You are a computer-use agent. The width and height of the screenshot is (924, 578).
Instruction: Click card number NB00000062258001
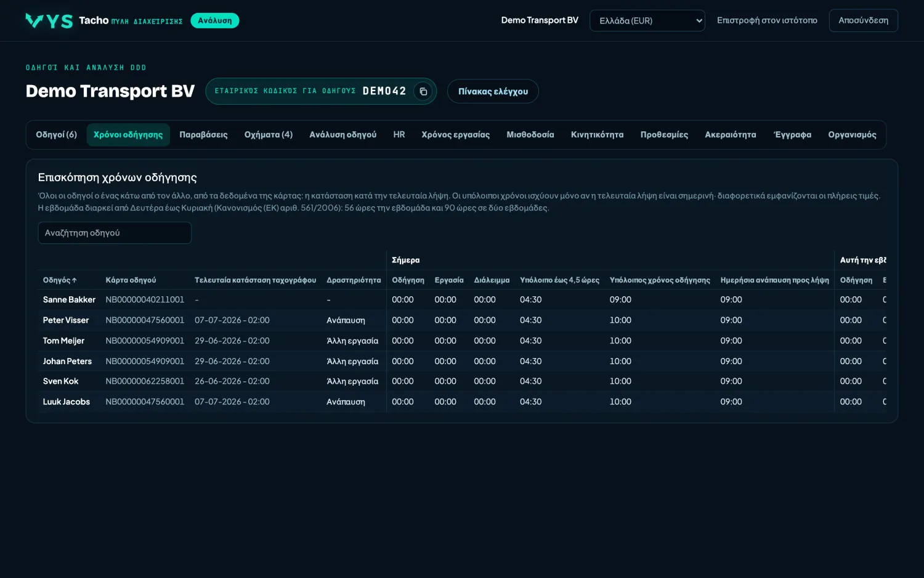(x=145, y=381)
